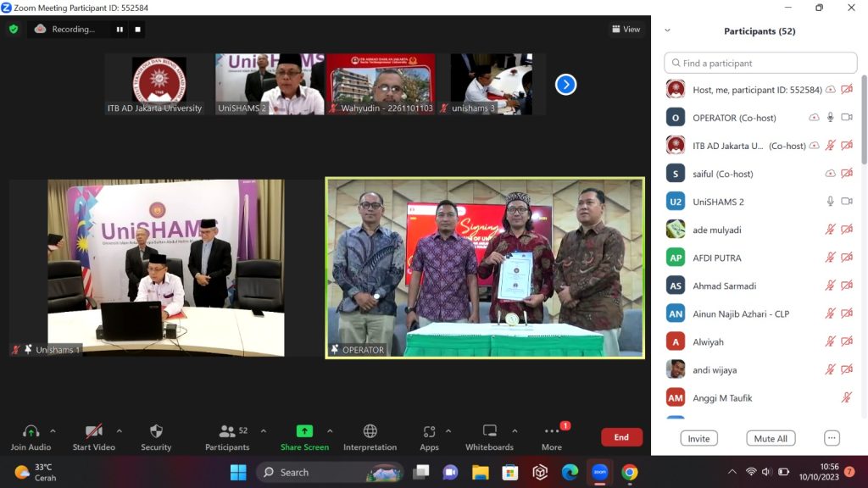Select the unishams 3 video thumbnail
The image size is (868, 488).
pos(492,84)
